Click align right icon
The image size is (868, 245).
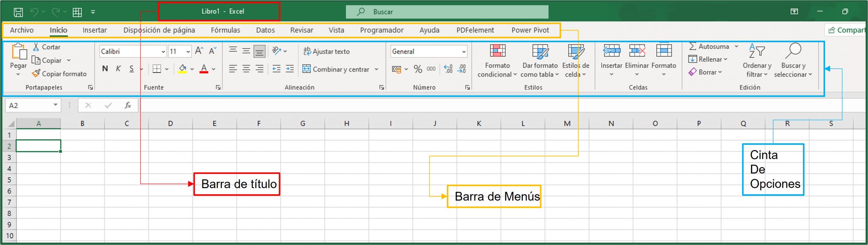pos(259,69)
